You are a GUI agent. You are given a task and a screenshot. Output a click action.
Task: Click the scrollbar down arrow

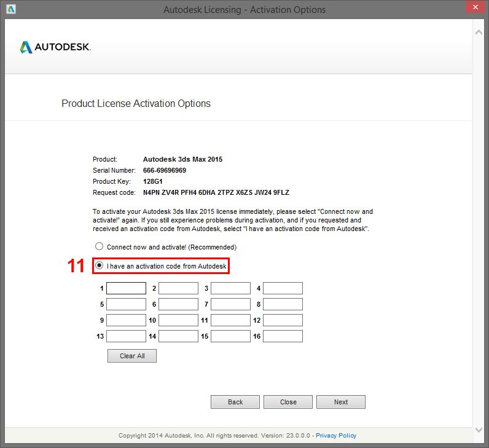point(479,430)
